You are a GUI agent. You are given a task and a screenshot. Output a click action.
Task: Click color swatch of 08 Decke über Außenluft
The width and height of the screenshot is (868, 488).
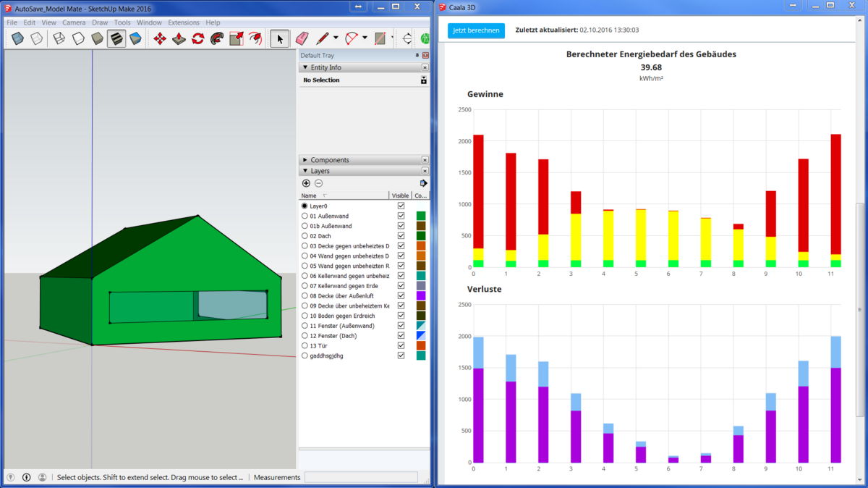tap(421, 296)
